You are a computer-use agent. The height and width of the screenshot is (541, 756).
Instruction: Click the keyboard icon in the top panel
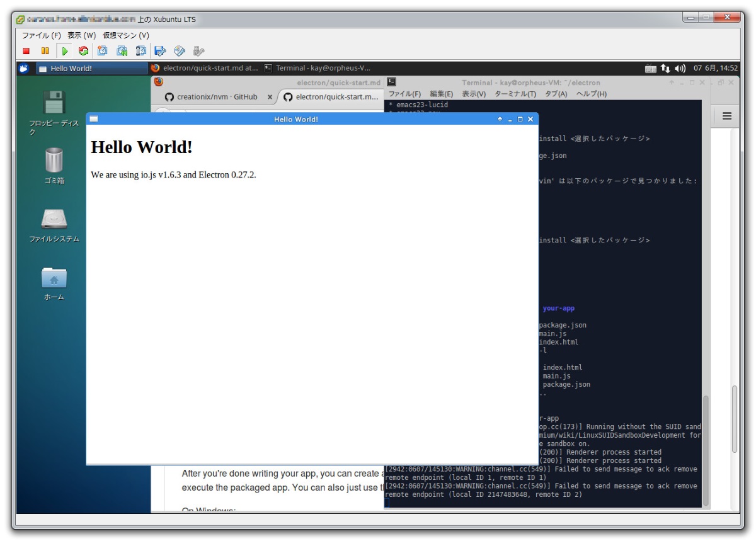coord(651,68)
